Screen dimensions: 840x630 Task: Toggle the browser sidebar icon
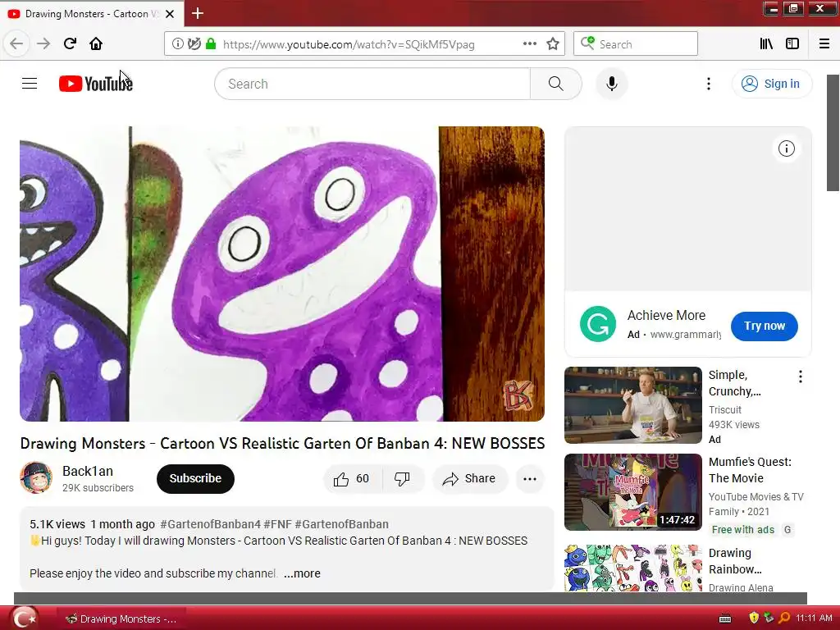point(792,44)
